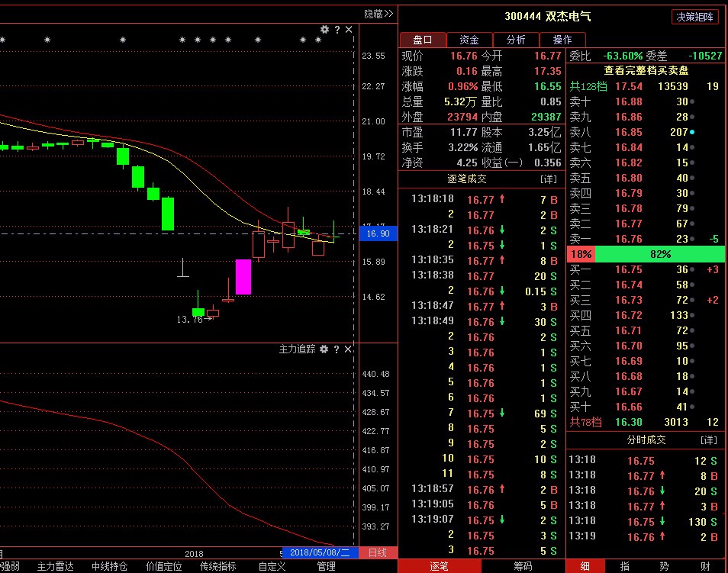Open help question mark beside 主力追踪

[336, 349]
